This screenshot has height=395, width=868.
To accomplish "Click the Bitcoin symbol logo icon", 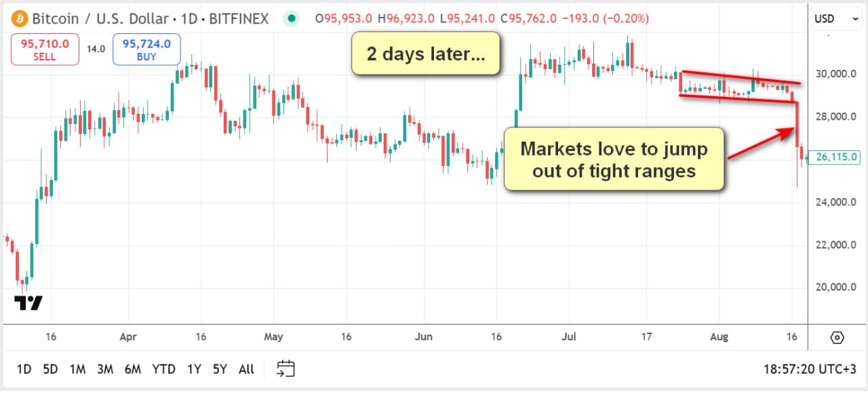I will click(x=19, y=19).
